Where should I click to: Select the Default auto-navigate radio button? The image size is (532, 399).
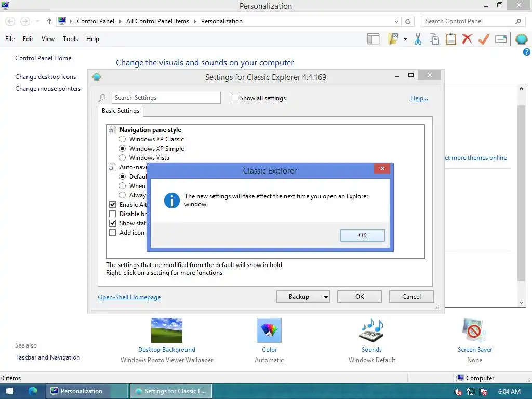(122, 177)
